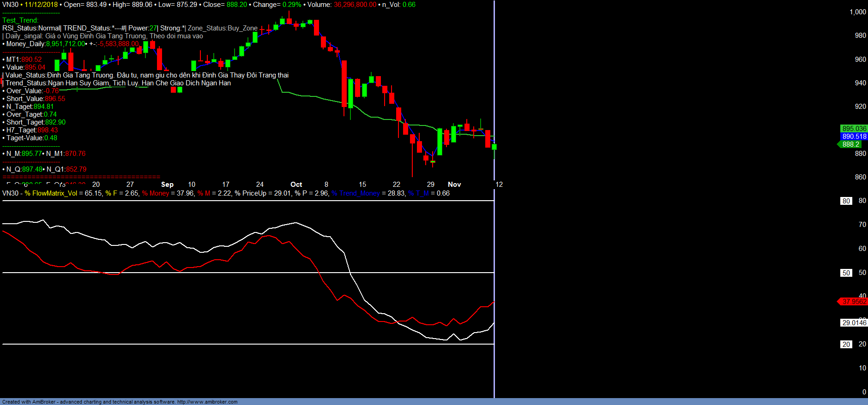
Task: Click the % FlowMatrix_Vol indicator label
Action: pyautogui.click(x=51, y=193)
